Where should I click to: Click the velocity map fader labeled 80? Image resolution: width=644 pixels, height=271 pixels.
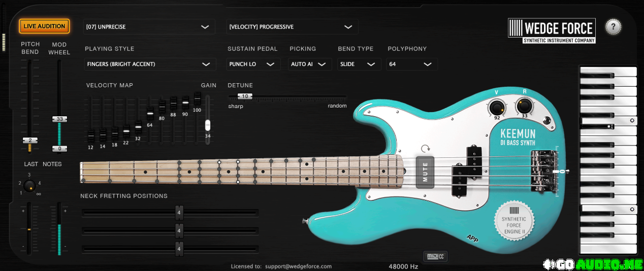[162, 108]
